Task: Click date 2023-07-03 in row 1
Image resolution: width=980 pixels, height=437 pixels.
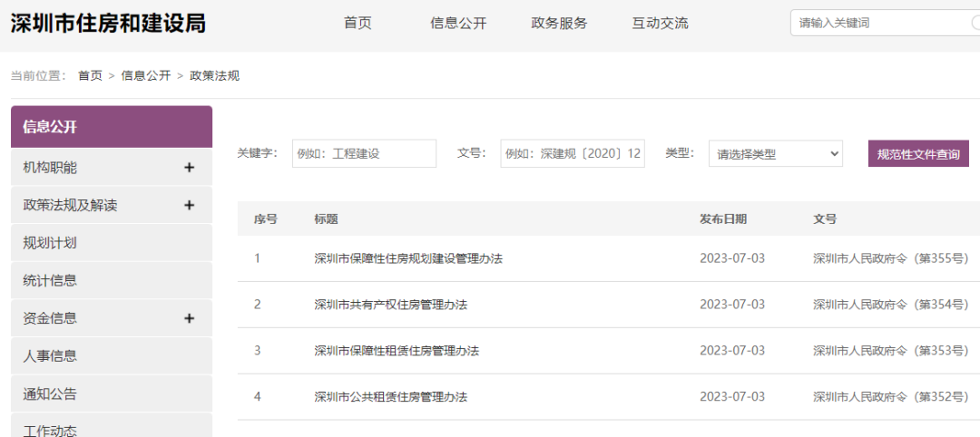Action: pyautogui.click(x=732, y=258)
